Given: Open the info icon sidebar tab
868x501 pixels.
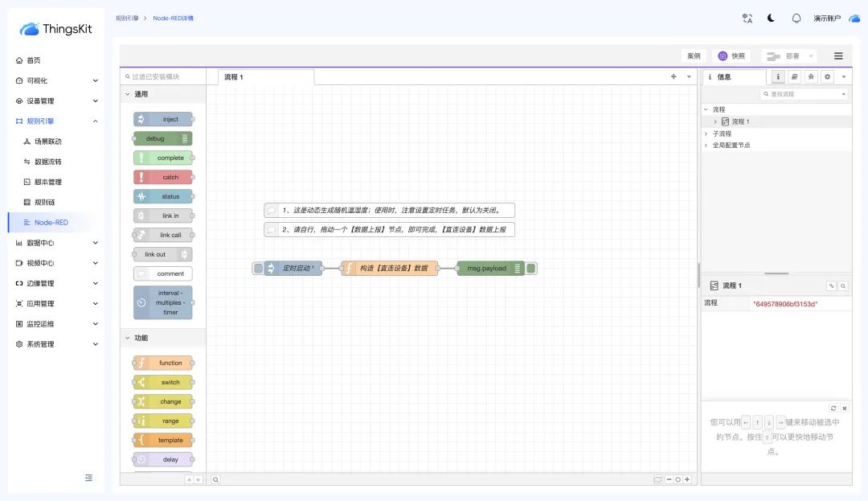Looking at the screenshot, I should 778,77.
